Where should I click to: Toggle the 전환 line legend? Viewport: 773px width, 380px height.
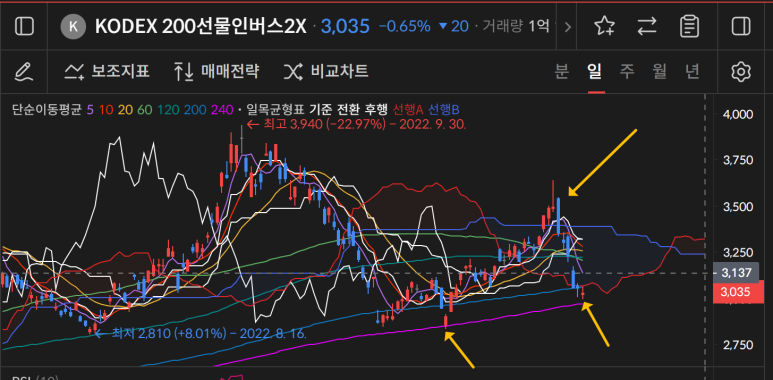tap(348, 109)
